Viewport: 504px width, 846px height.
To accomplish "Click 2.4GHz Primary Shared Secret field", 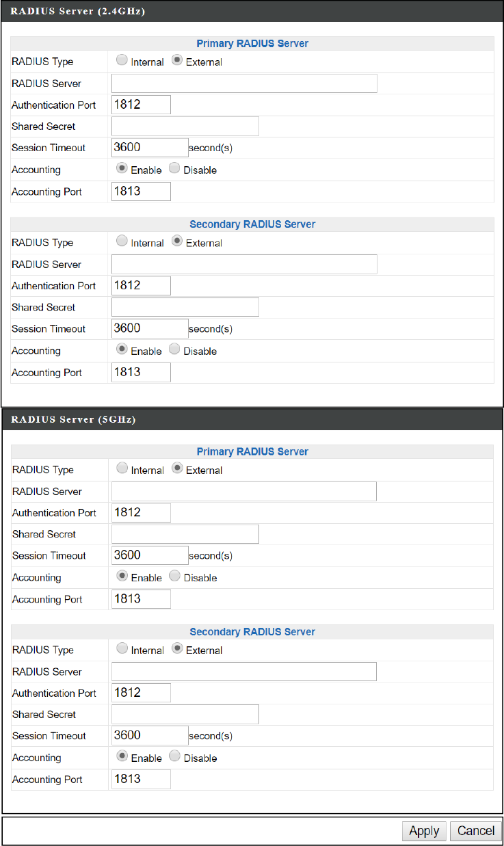I will 185,127.
